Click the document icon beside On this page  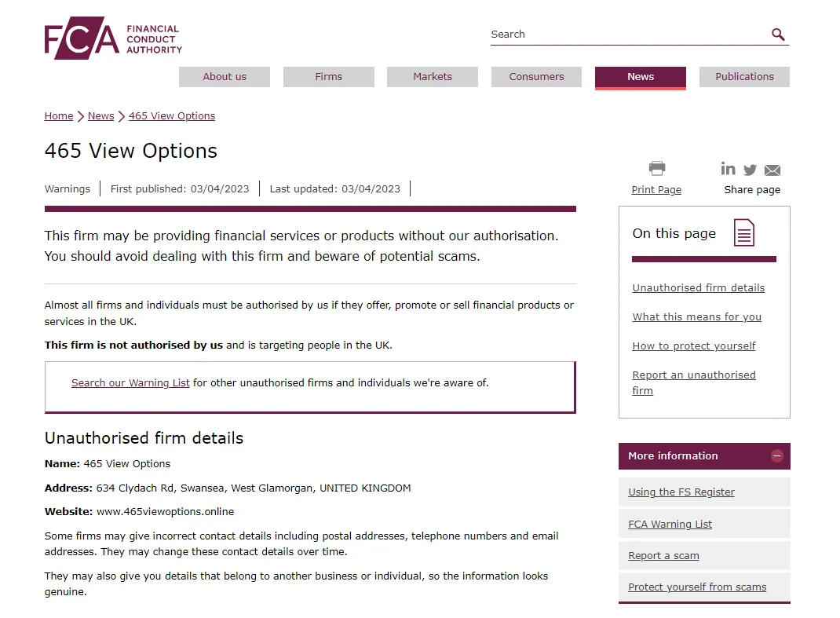[x=743, y=232]
